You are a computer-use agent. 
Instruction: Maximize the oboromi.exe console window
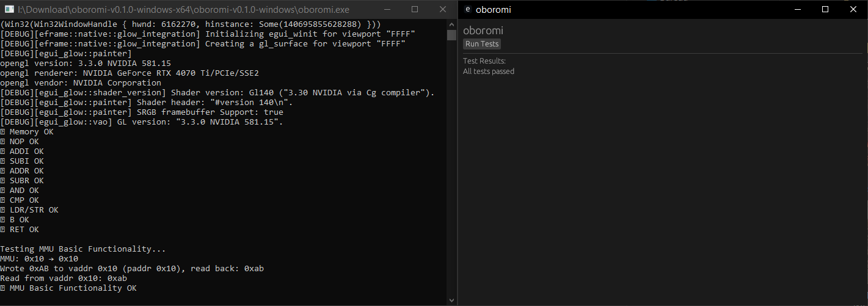[415, 9]
